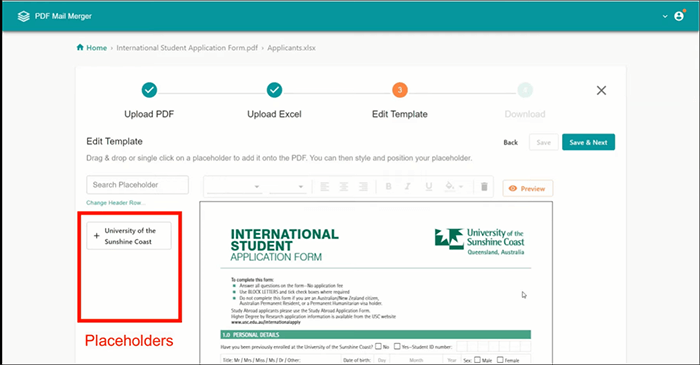Screen dimensions: 700x365
Task: Toggle italic formatting
Action: [407, 187]
